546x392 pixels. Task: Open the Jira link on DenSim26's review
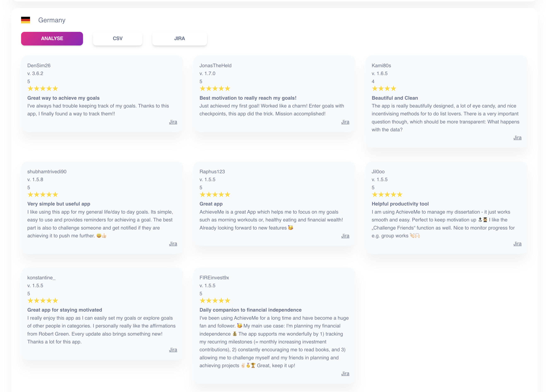pos(173,122)
